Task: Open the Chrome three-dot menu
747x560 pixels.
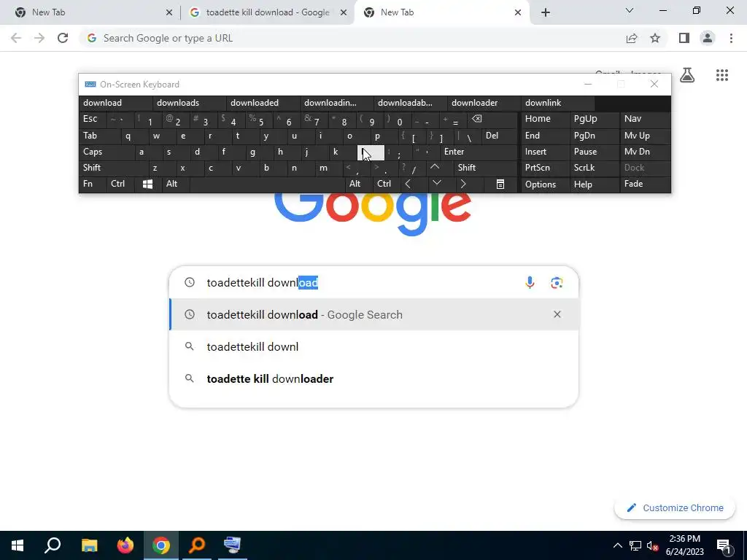Action: click(x=731, y=38)
